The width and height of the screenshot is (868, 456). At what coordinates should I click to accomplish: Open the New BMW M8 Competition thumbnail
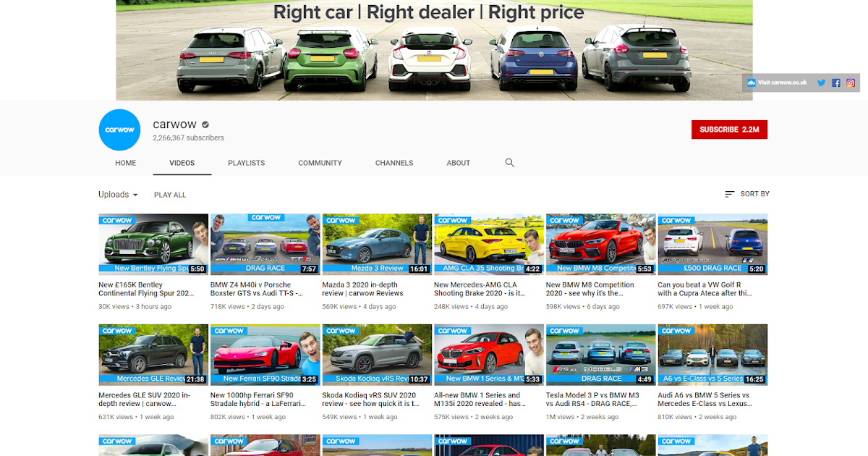click(x=601, y=244)
